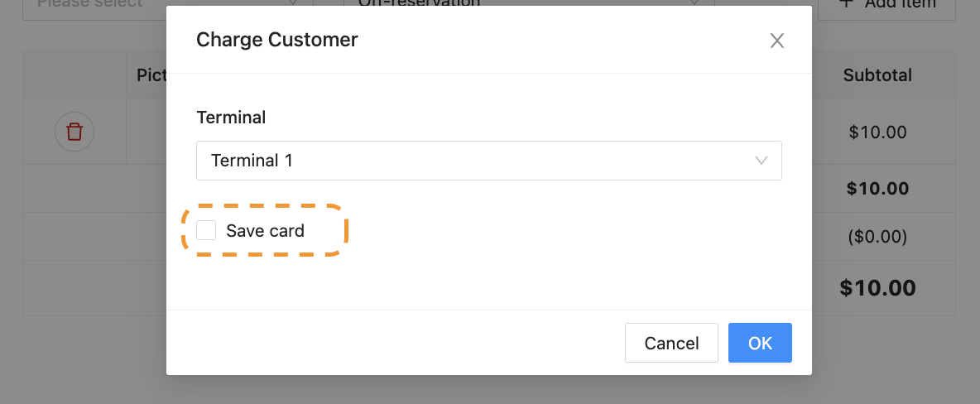Screen dimensions: 980x404
Task: Click the "Terminal" field label
Action: click(231, 118)
